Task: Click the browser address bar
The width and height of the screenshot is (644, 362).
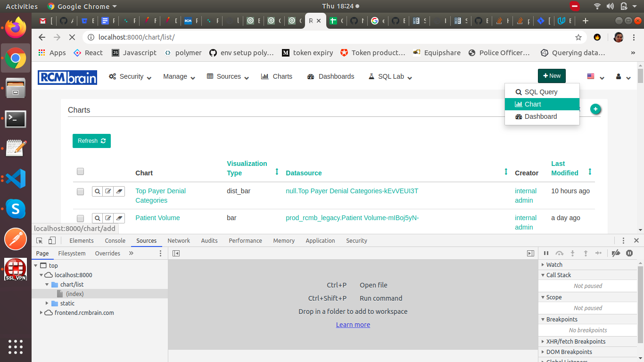Action: click(x=283, y=37)
